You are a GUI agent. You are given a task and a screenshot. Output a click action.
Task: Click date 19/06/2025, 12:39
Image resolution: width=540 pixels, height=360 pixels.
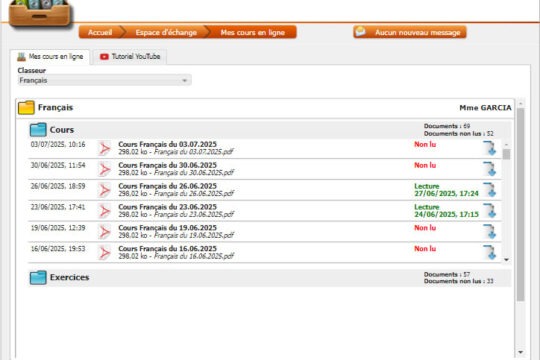tap(58, 228)
